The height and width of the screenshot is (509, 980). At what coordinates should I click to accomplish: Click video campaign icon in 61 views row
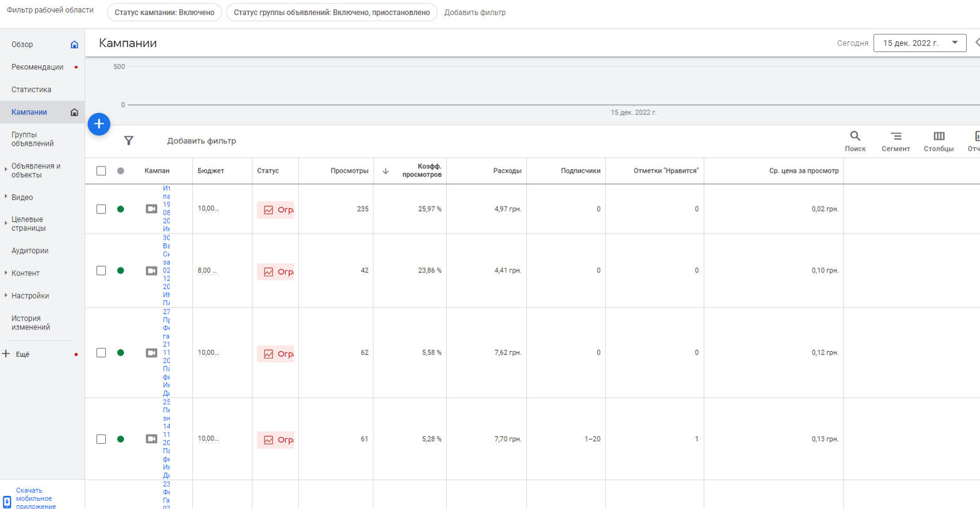point(152,439)
